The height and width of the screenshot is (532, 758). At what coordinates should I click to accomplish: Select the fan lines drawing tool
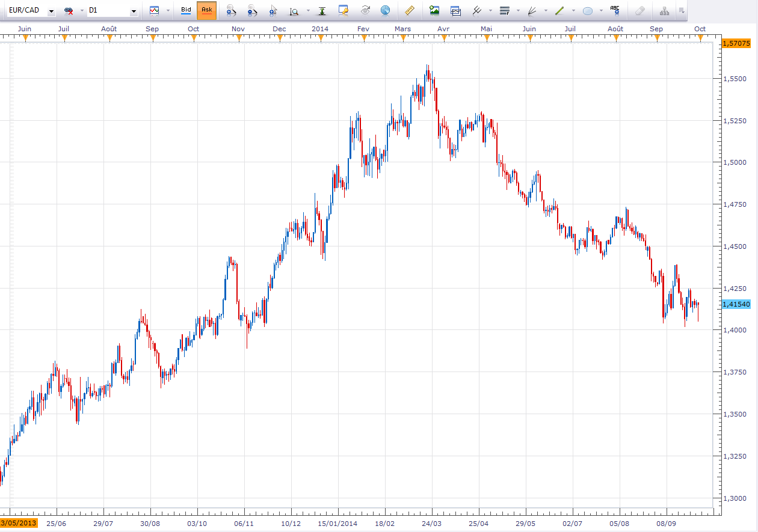click(x=532, y=10)
